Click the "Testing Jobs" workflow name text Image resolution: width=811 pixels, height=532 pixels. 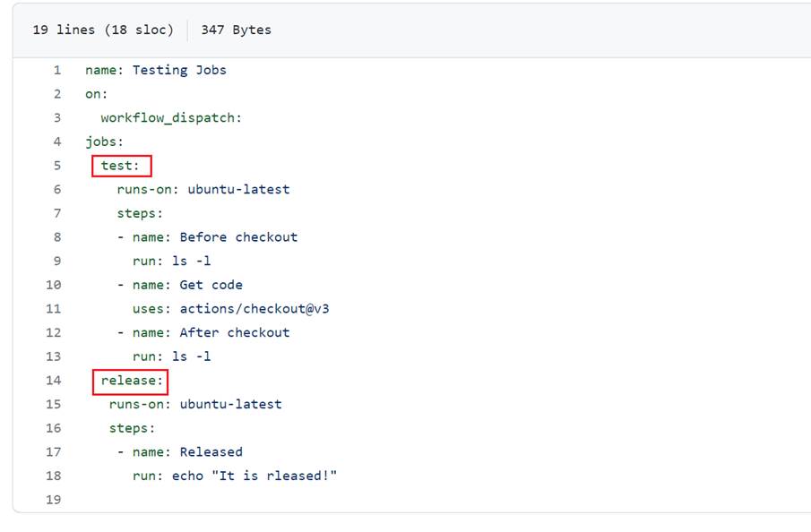click(x=179, y=70)
